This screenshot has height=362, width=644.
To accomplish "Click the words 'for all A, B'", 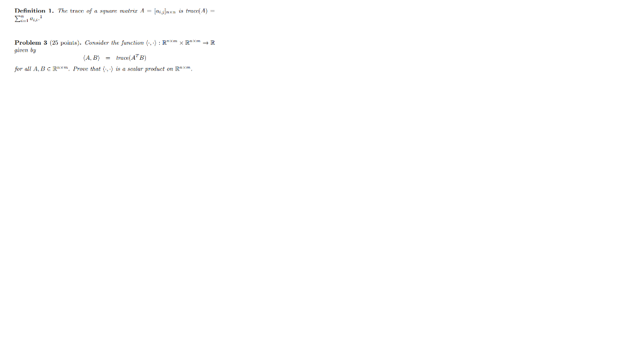I will tap(30, 69).
